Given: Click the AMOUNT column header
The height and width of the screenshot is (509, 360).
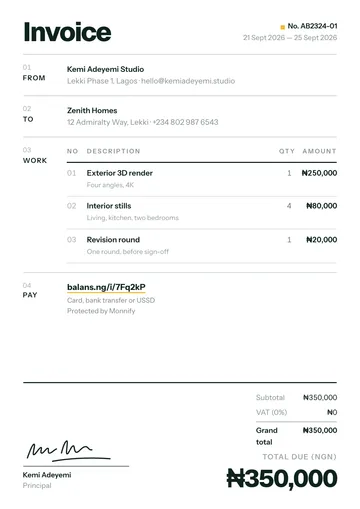Looking at the screenshot, I should point(319,151).
